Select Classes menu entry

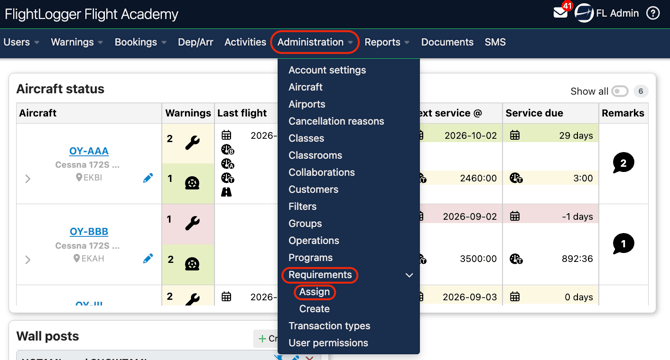pyautogui.click(x=306, y=138)
